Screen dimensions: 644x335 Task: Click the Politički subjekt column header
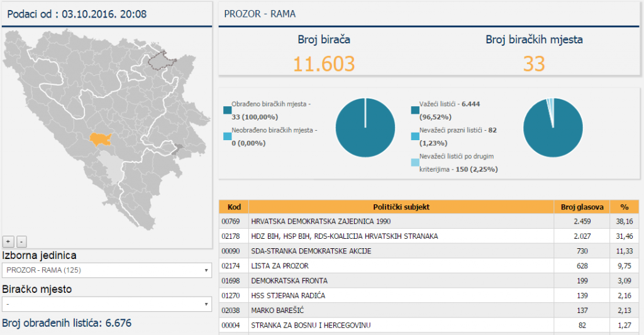(x=401, y=207)
